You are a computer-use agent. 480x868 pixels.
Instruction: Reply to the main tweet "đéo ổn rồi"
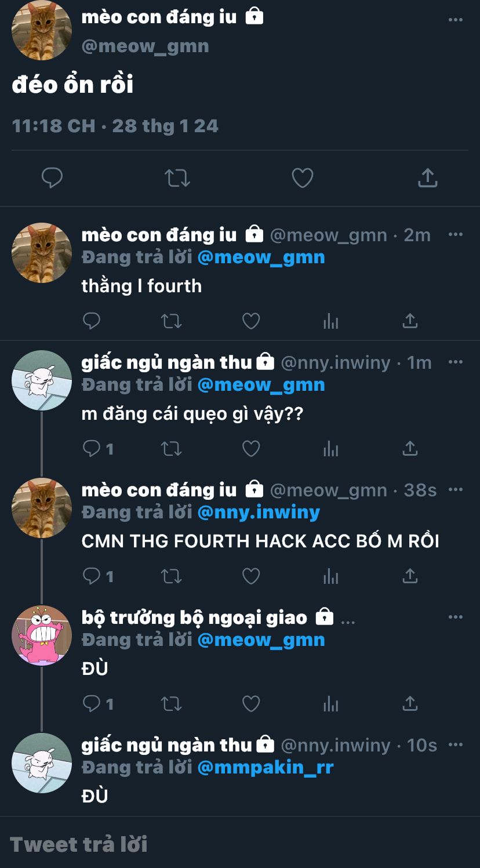click(x=52, y=178)
